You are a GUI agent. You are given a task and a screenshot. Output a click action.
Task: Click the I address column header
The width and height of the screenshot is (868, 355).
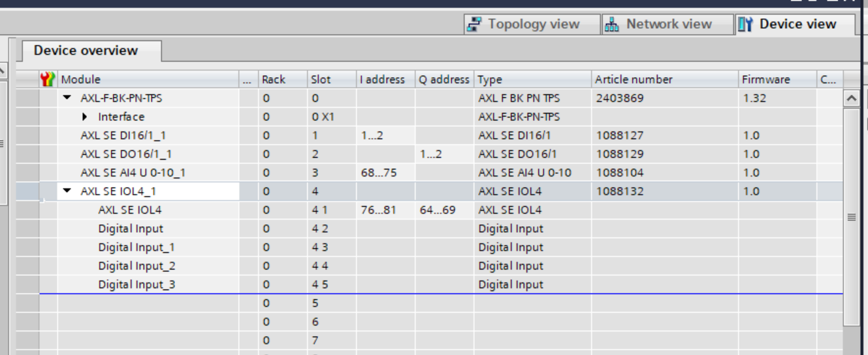pos(385,79)
